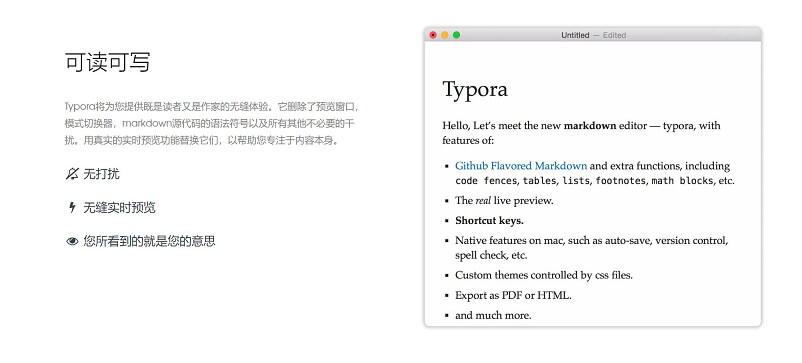Click the 'tables' inline code text
This screenshot has width=802, height=363.
539,181
